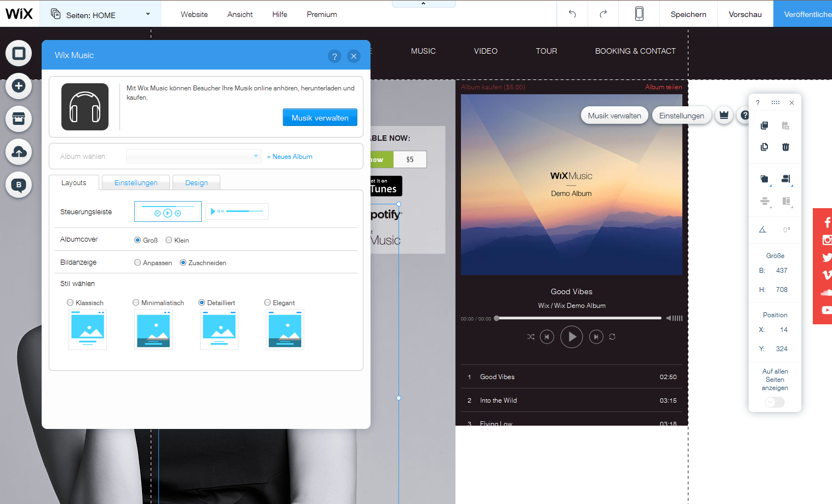Select Groß album cover option
The width and height of the screenshot is (832, 504).
point(138,240)
